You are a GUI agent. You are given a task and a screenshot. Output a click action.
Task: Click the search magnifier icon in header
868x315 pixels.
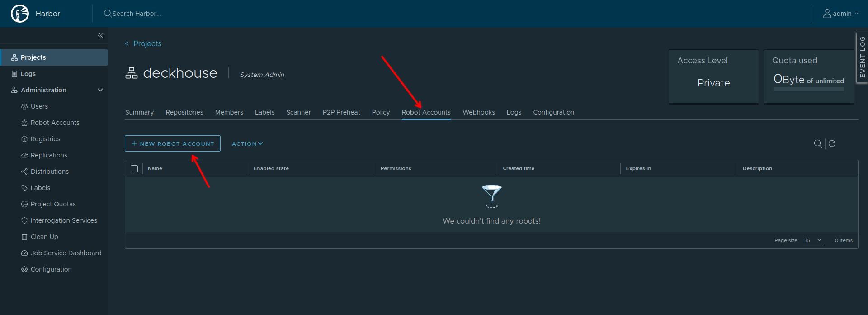[x=108, y=14]
